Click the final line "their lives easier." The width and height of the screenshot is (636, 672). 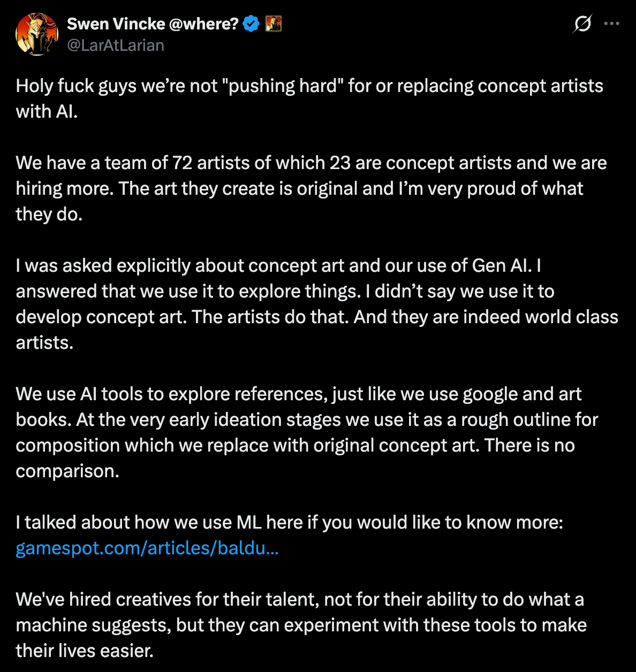pos(85,651)
